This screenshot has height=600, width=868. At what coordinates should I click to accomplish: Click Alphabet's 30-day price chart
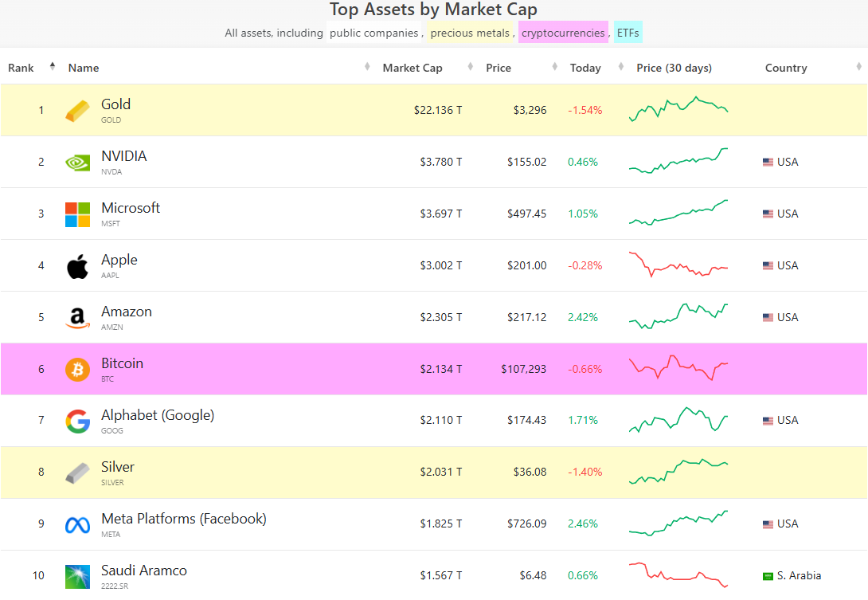[678, 419]
